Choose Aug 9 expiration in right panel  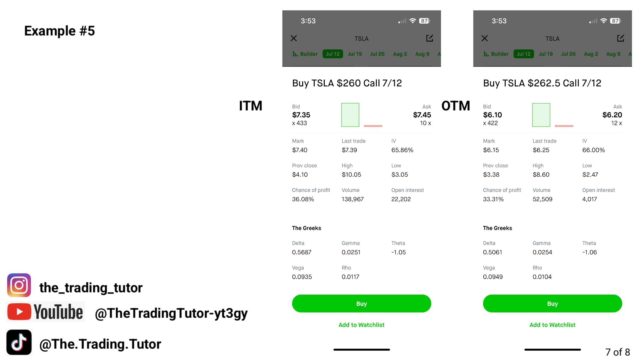tap(613, 54)
